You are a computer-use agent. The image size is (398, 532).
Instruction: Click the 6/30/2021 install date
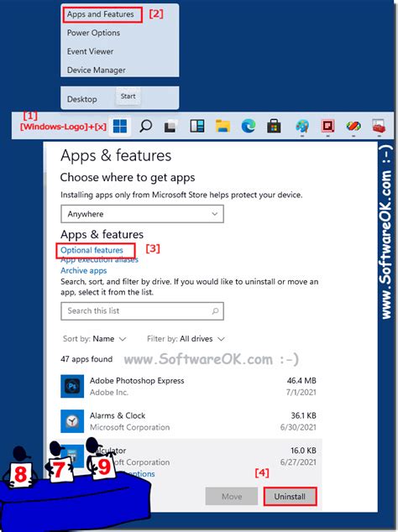[298, 427]
